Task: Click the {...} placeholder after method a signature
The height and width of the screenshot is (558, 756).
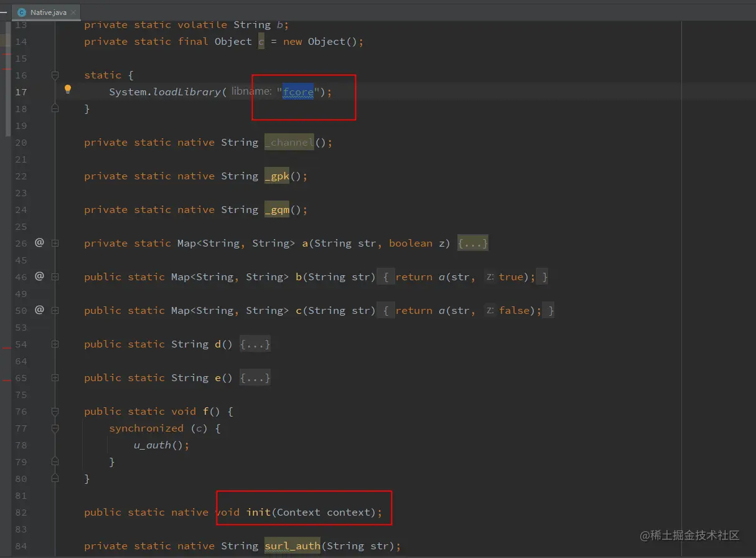Action: click(x=473, y=243)
